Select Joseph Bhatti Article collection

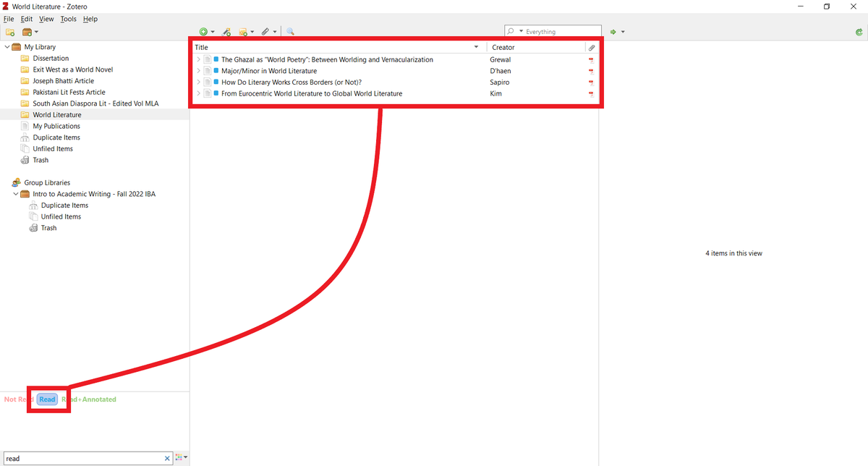coord(64,81)
